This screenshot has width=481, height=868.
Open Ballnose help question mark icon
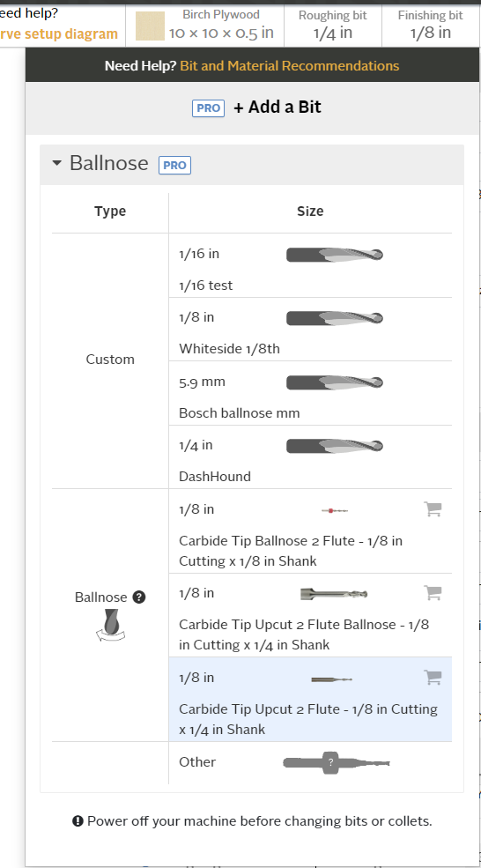[139, 597]
